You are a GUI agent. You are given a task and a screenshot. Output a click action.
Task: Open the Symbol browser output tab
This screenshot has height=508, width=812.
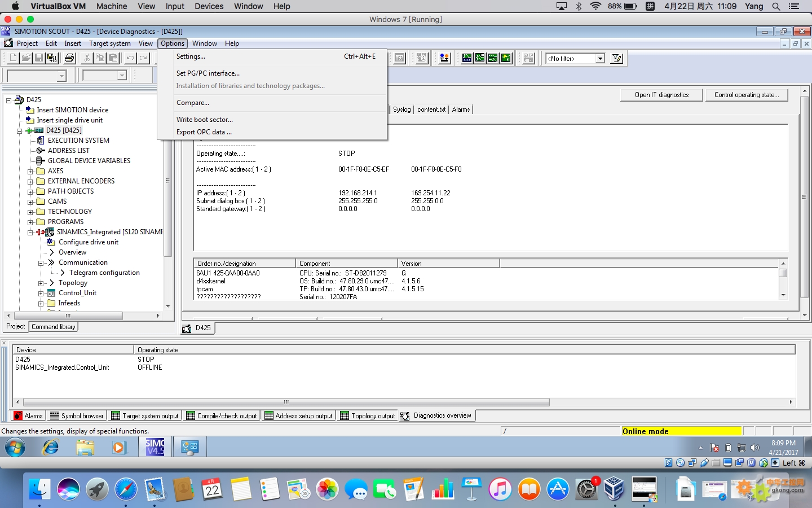click(77, 416)
